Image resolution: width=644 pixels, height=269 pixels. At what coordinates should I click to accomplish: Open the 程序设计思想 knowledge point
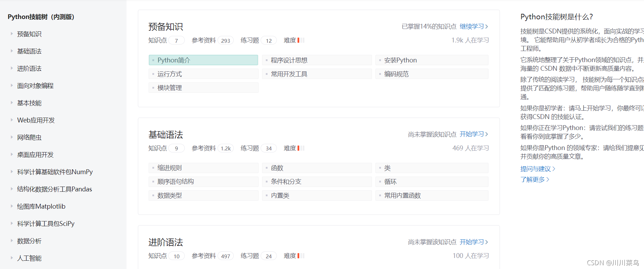point(317,60)
